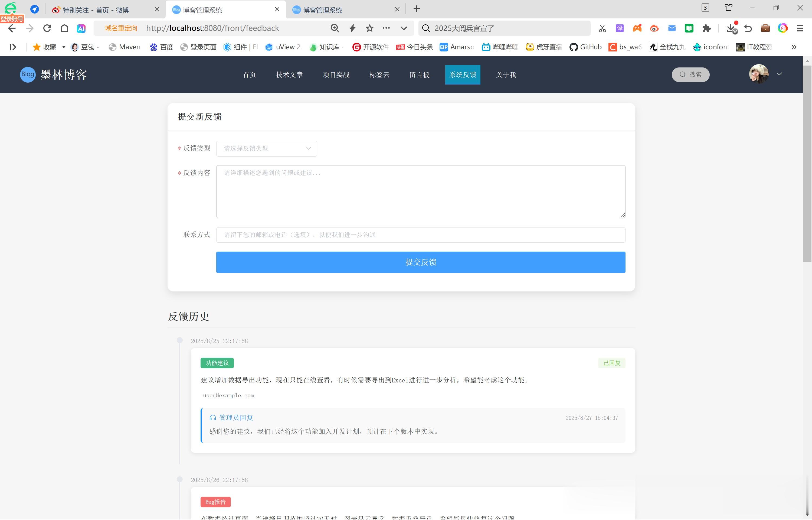Viewport: 812px width, 520px height.
Task: Open the 反馈类型 dropdown selector
Action: pyautogui.click(x=267, y=149)
